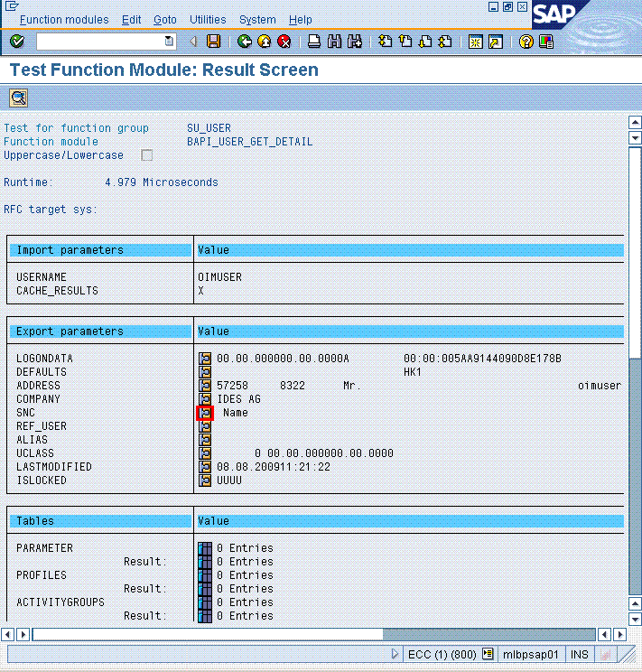Open PROFILES table entries icon
The width and height of the screenshot is (642, 672).
coord(205,575)
